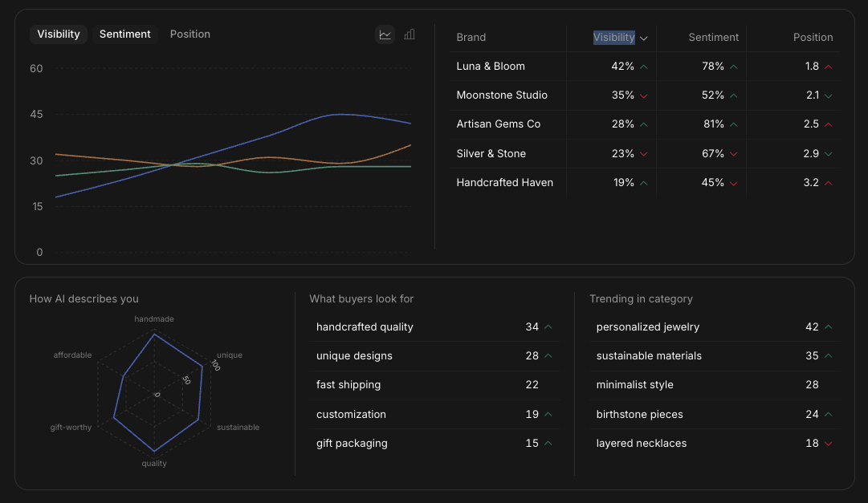Switch to line chart view icon
Screen dimensions: 868x503
(x=385, y=34)
